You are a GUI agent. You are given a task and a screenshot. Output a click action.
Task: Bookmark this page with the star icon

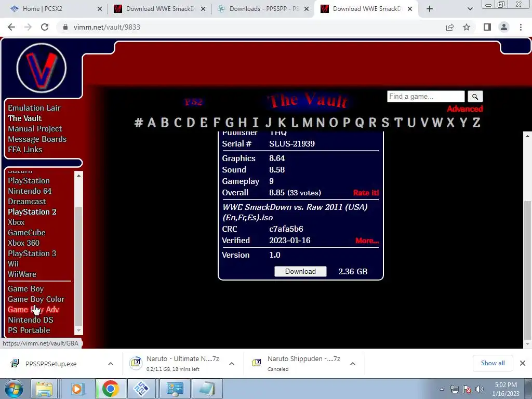(x=467, y=27)
